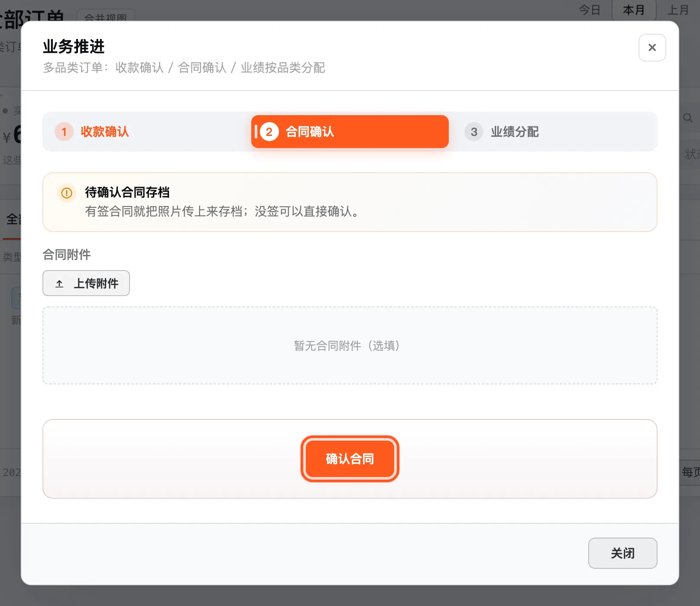Screen dimensions: 700x606
Task: Click the empty contract attachment drop area
Action: (350, 345)
